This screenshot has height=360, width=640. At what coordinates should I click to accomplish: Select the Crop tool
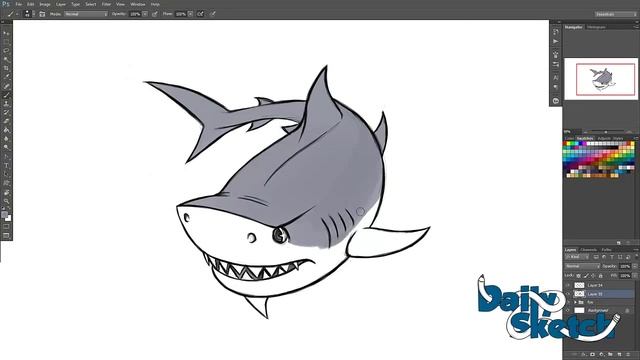tap(6, 68)
